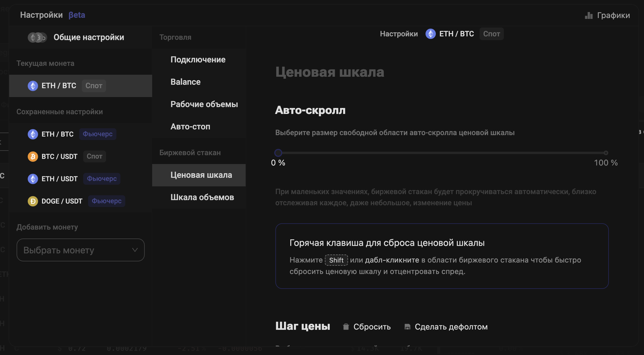
Task: Click the Авто-скролл heading
Action: tap(310, 110)
